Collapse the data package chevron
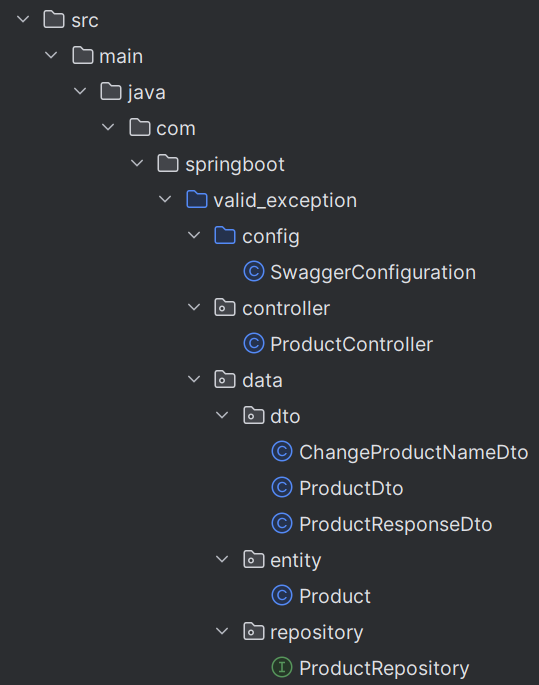 (193, 379)
